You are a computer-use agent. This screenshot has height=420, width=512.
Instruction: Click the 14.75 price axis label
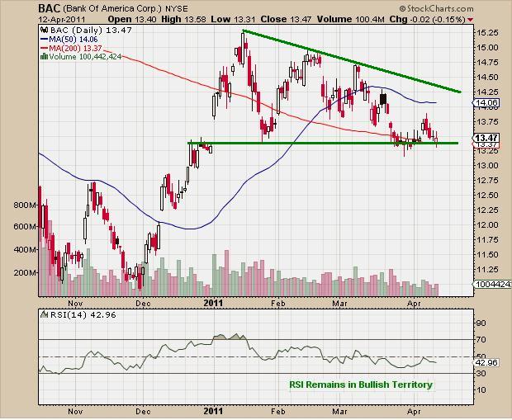(x=486, y=63)
